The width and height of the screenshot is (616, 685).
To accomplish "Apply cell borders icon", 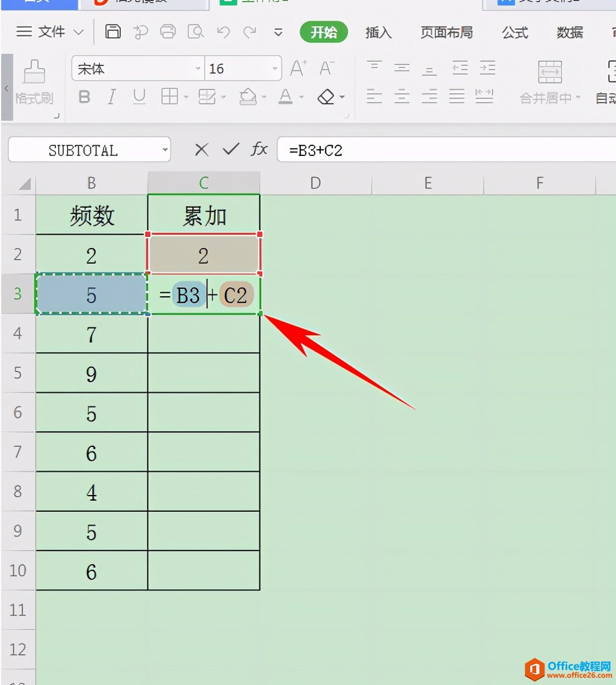I will 169,97.
